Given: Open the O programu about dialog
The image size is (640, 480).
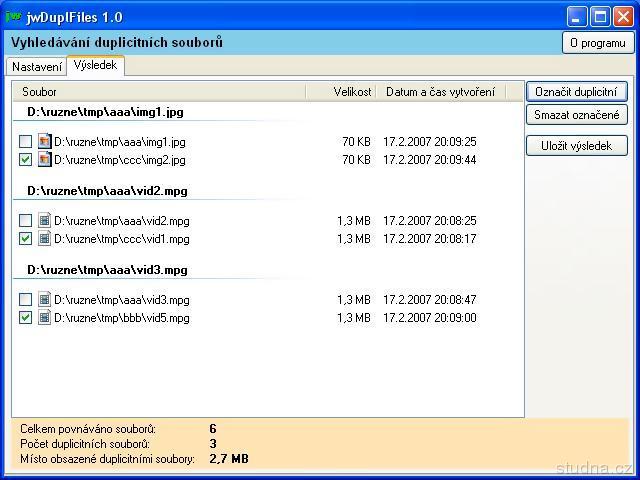Looking at the screenshot, I should pos(597,43).
